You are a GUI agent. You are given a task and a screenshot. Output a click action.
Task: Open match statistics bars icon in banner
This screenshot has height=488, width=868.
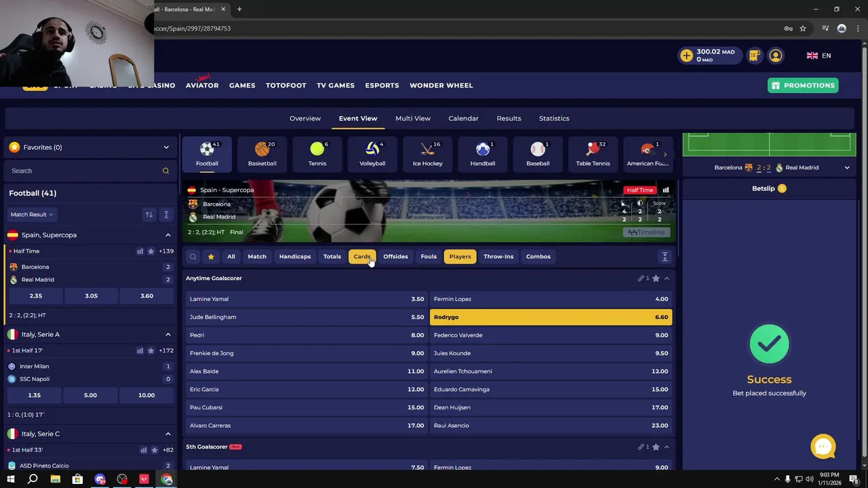(666, 190)
